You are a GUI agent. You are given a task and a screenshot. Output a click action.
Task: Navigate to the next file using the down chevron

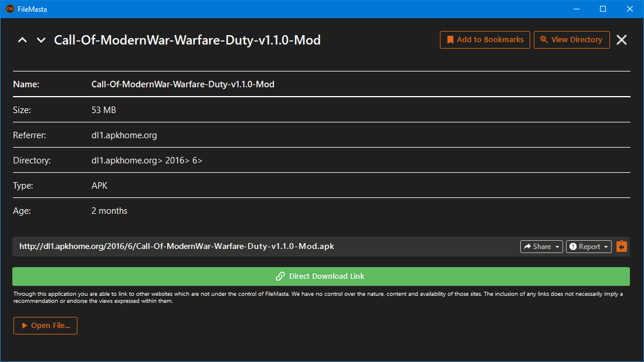click(40, 39)
